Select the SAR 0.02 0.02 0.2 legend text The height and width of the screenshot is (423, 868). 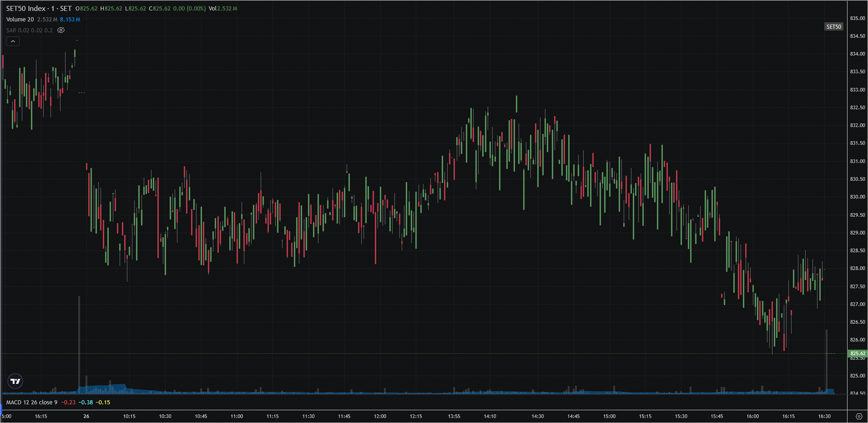tap(29, 31)
